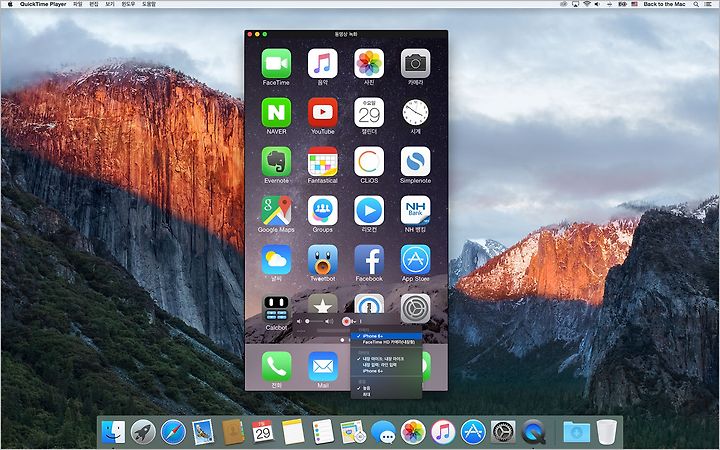This screenshot has height=450, width=720.
Task: Open App Store on the iPhone screen
Action: [x=415, y=259]
